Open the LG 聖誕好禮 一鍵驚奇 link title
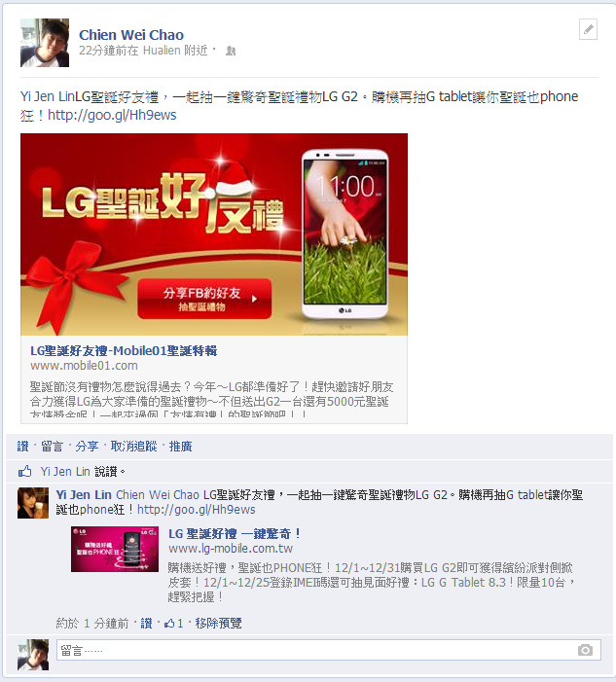The image size is (616, 682). pyautogui.click(x=235, y=534)
